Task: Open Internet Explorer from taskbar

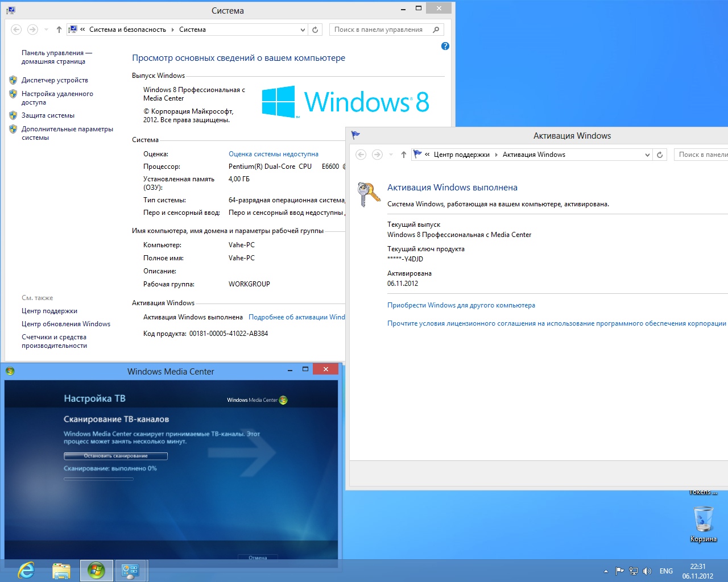Action: pos(26,570)
